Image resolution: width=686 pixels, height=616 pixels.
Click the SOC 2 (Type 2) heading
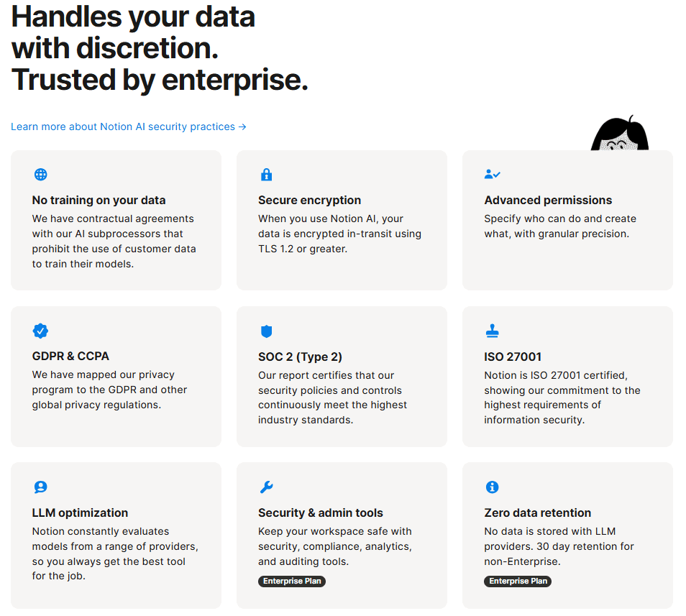coord(300,357)
